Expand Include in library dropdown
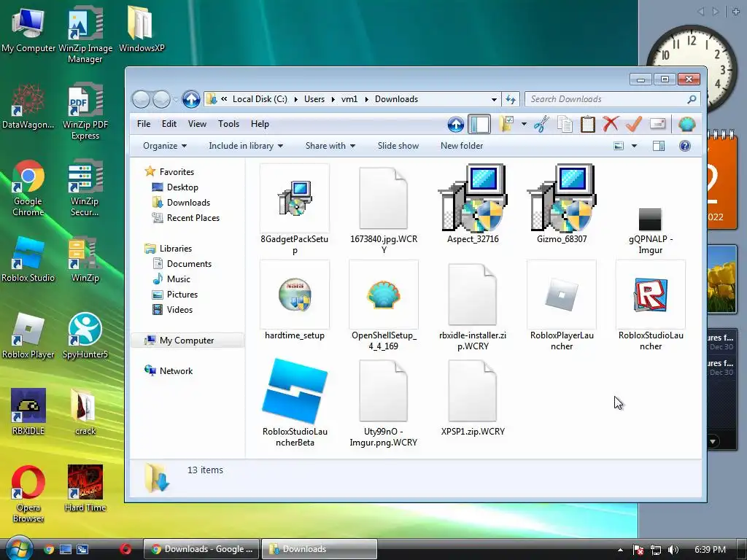The image size is (747, 560). pos(246,146)
